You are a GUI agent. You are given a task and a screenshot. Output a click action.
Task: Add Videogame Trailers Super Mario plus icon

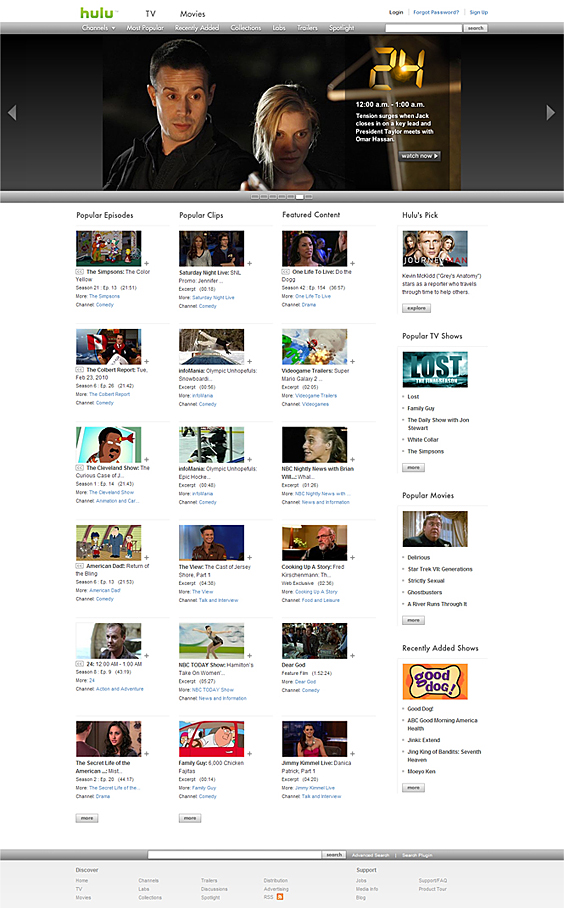[x=352, y=361]
